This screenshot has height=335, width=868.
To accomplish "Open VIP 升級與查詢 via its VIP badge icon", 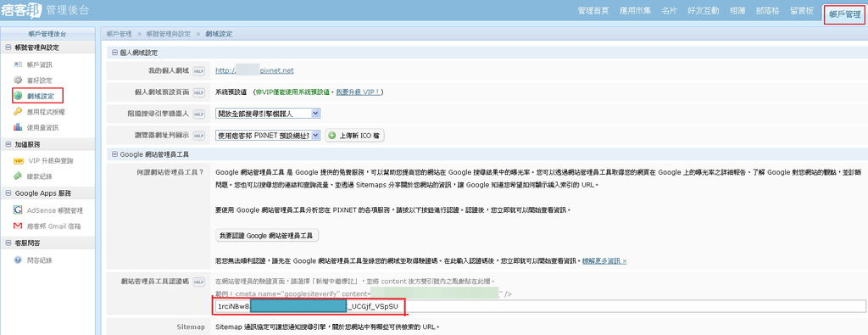I will (x=18, y=160).
